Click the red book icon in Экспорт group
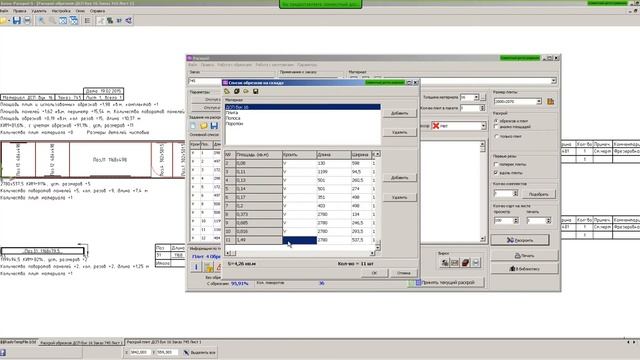Image resolution: width=640 pixels, height=360 pixels. [465, 263]
